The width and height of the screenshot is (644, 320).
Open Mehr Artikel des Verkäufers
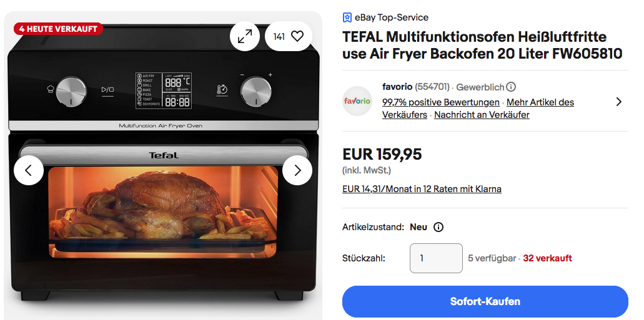pos(478,109)
